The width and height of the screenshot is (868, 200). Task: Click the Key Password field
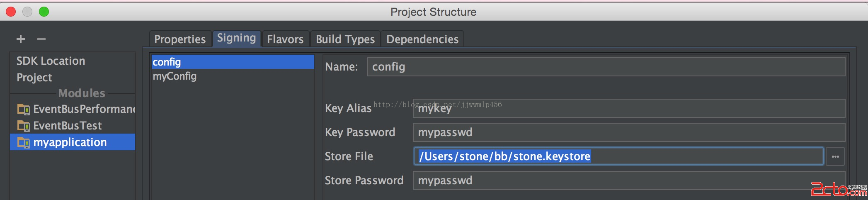click(628, 132)
